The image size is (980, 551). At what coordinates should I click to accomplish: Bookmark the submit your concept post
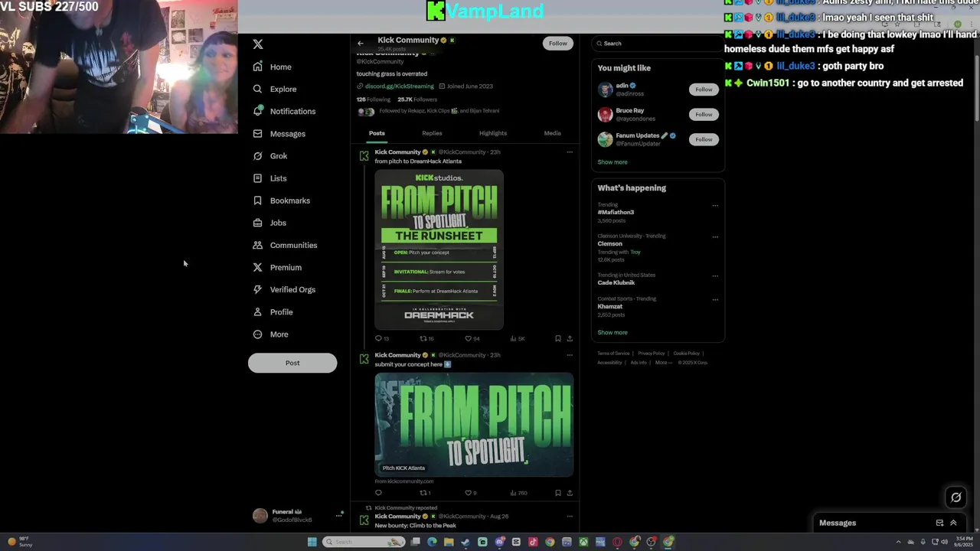coord(558,493)
